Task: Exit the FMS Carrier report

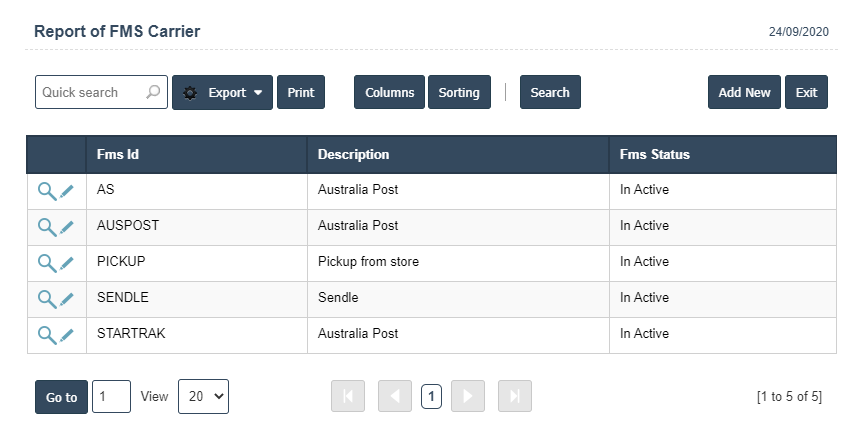Action: [x=806, y=92]
